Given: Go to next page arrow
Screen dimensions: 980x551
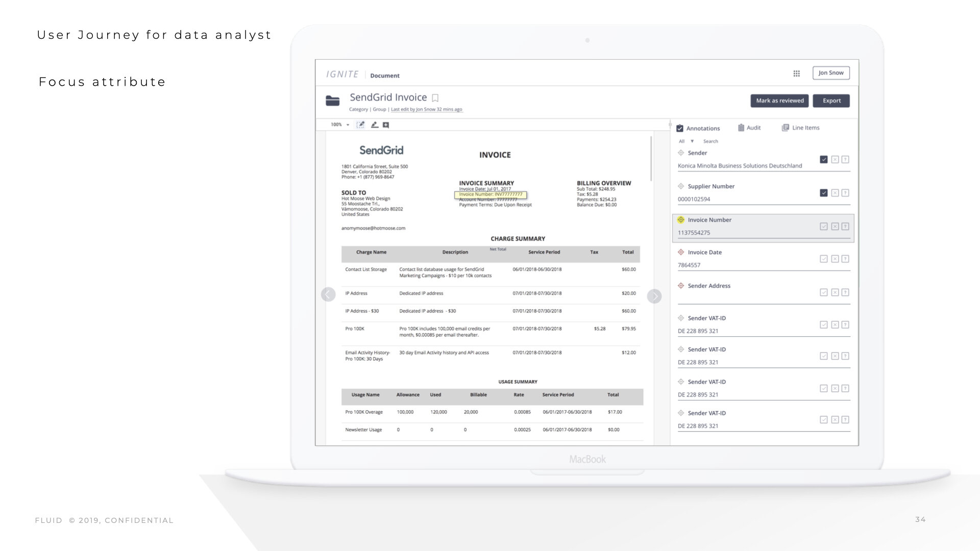Looking at the screenshot, I should [654, 296].
